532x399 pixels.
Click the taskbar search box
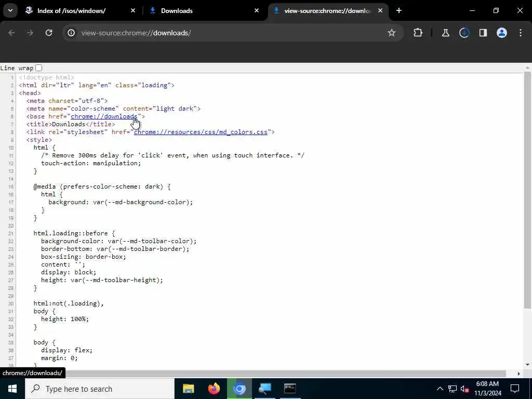(x=100, y=389)
